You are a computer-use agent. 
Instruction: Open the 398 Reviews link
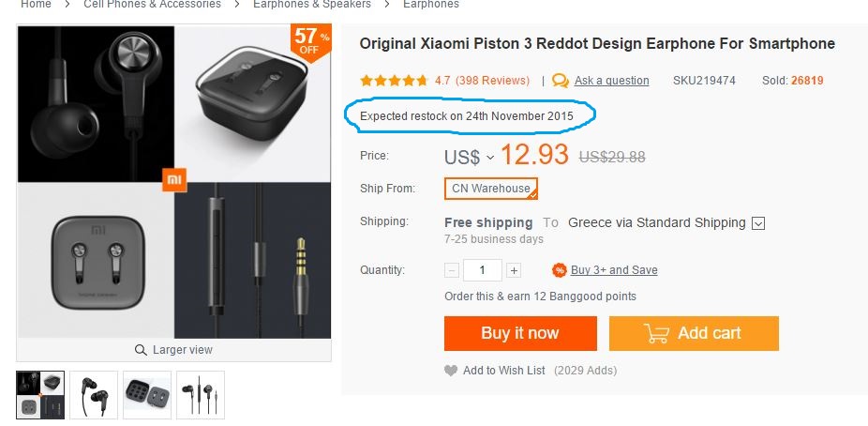click(x=492, y=81)
